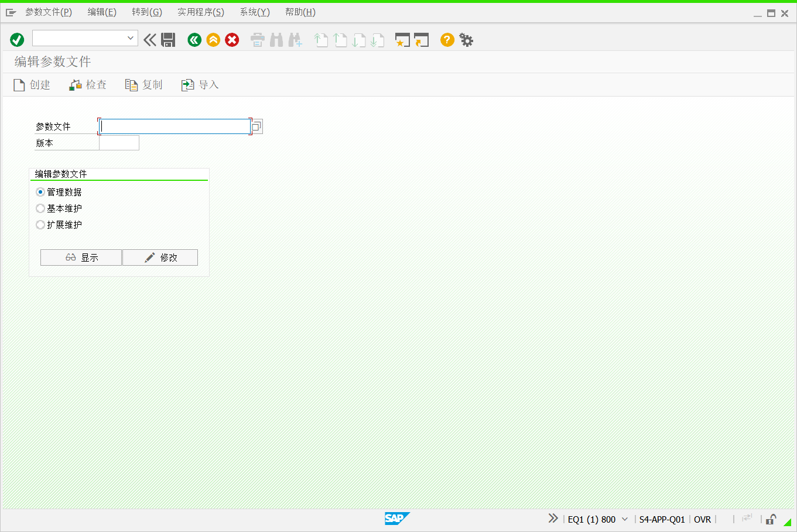
Task: Click the Previous Page icon
Action: [340, 40]
